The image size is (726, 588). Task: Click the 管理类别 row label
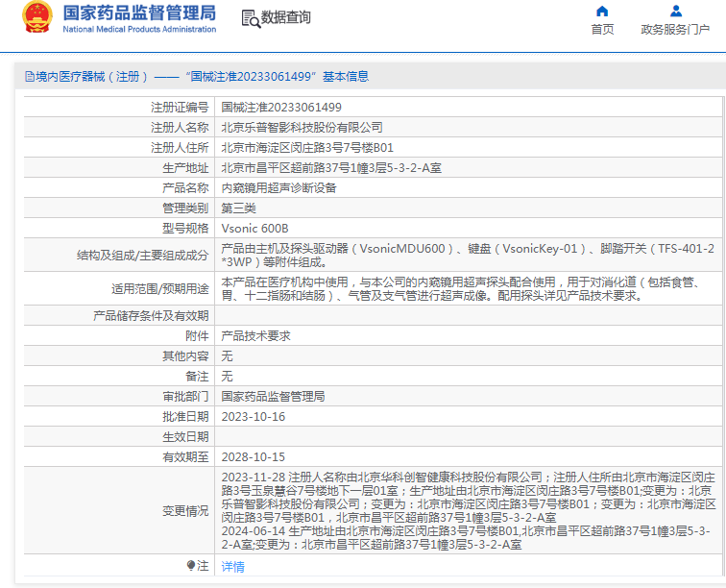tap(185, 208)
